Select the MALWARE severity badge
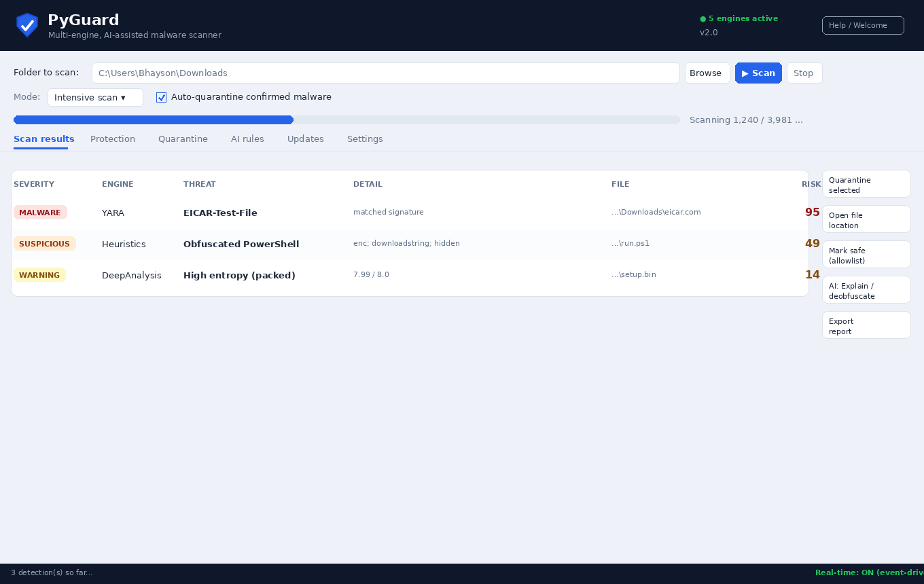The image size is (924, 584). tap(40, 213)
